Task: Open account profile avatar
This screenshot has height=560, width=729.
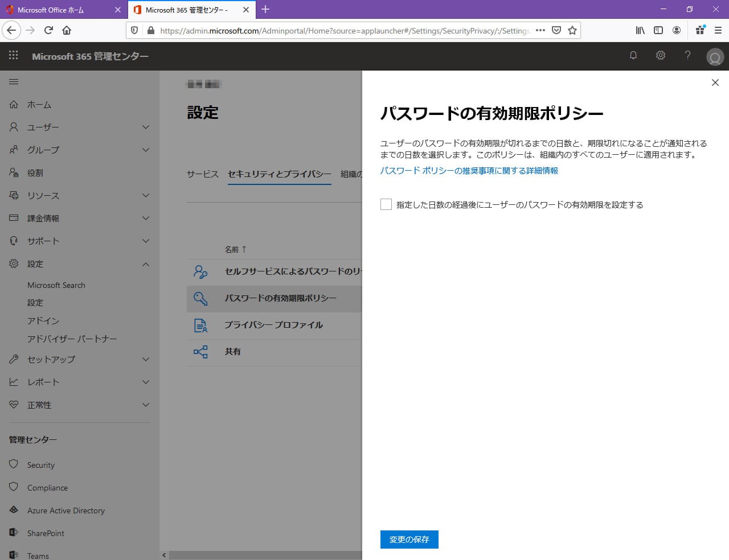Action: coord(715,57)
